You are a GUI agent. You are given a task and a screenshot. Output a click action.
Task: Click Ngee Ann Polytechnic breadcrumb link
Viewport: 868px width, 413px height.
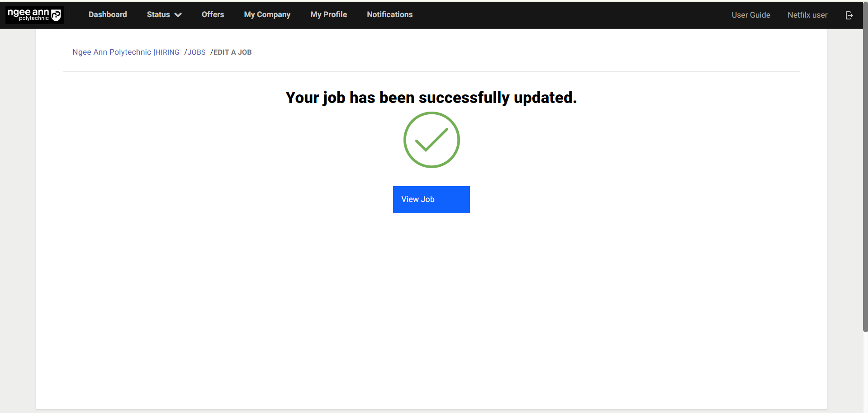click(x=112, y=52)
